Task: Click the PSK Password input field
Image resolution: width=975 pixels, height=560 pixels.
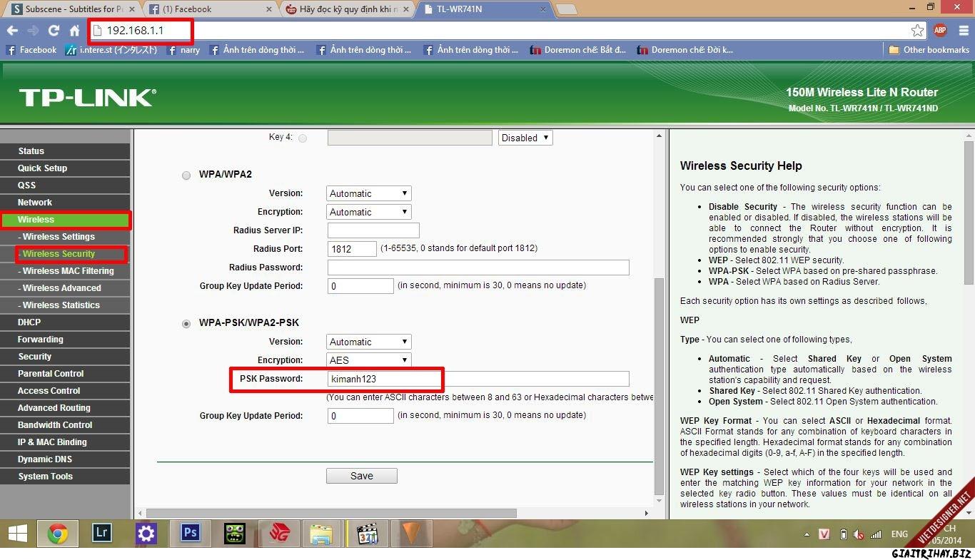Action: (x=478, y=379)
